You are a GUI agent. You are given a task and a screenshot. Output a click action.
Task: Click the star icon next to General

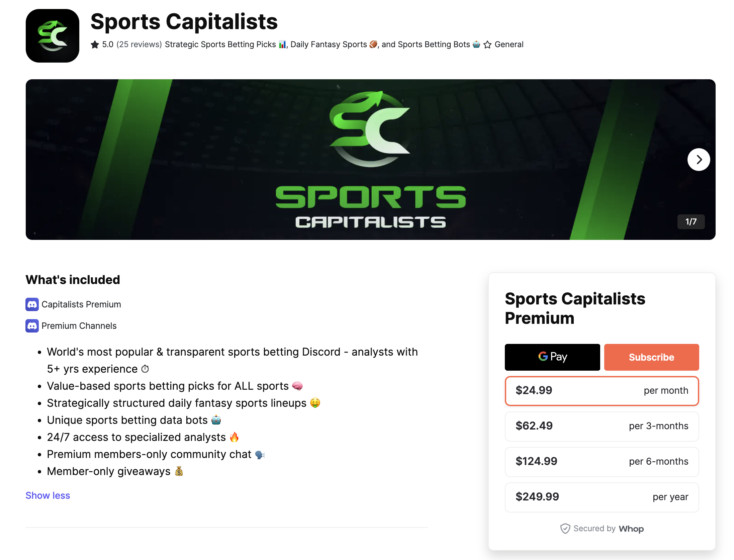(x=488, y=44)
